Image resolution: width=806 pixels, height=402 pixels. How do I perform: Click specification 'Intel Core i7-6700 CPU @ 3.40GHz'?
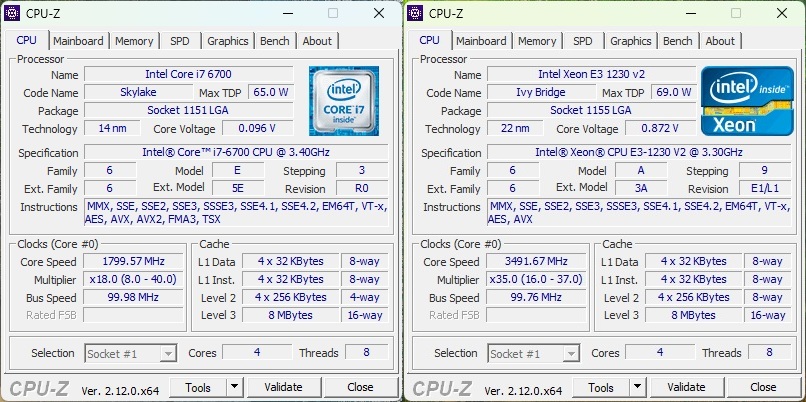[236, 152]
